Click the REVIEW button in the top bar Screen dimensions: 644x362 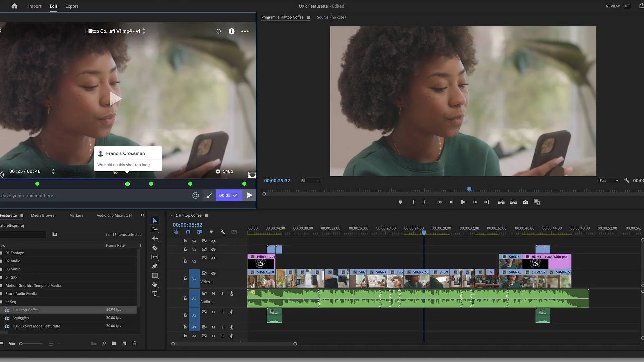tap(612, 6)
